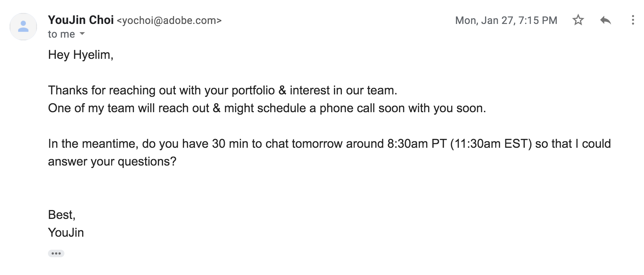Click the Mon, Jan 27, 7:15 PM timestamp
This screenshot has width=644, height=275.
(506, 21)
